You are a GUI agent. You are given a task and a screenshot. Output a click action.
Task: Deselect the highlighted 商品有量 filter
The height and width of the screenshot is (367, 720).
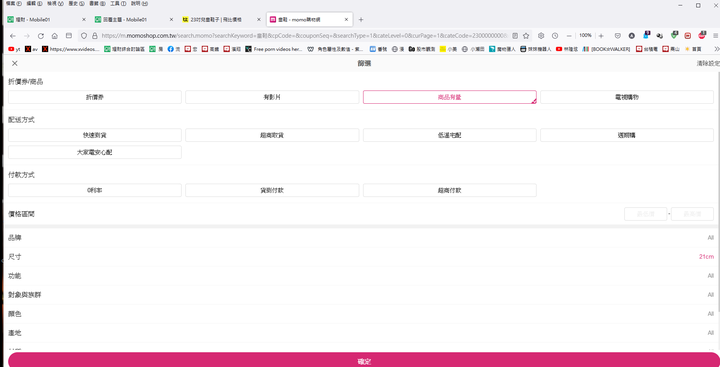[450, 97]
